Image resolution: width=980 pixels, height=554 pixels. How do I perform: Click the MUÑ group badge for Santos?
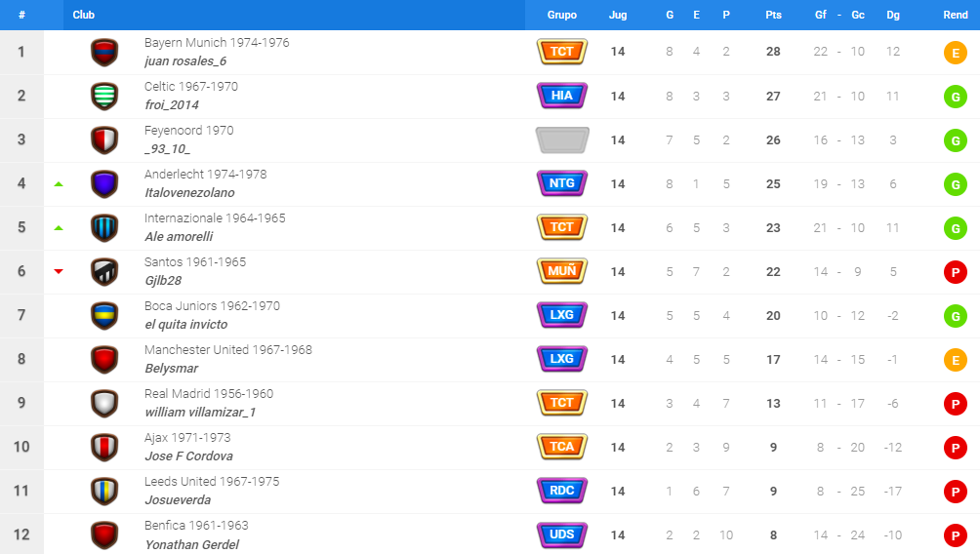(561, 271)
